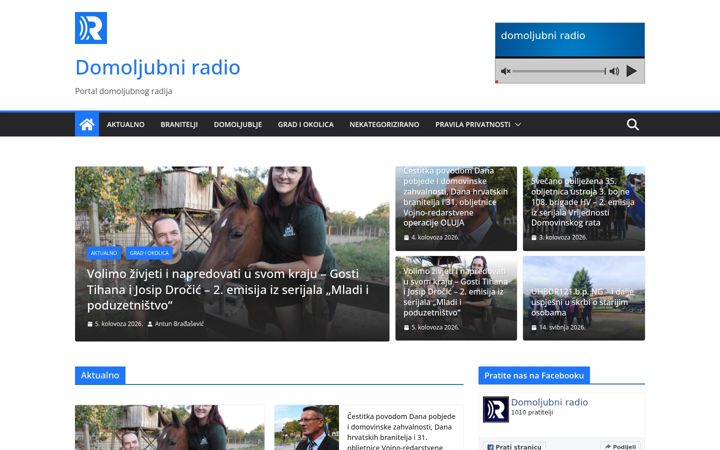Open Čestitka povodom Dana pobjede article in Aktualno list
This screenshot has height=450, width=720.
tap(401, 432)
